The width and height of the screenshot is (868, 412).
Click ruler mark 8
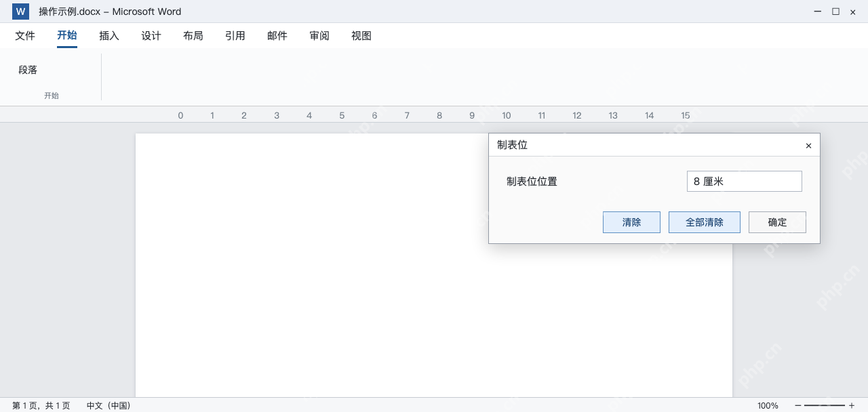click(x=439, y=116)
